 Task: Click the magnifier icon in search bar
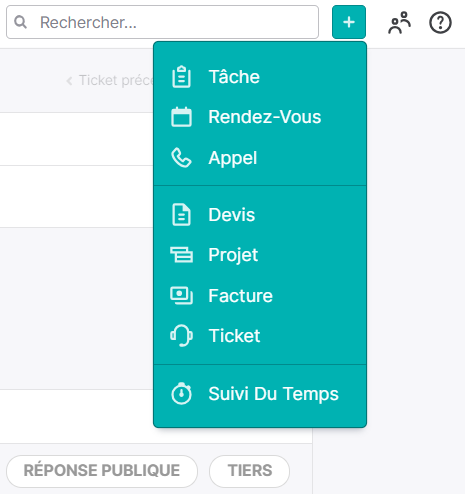20,22
